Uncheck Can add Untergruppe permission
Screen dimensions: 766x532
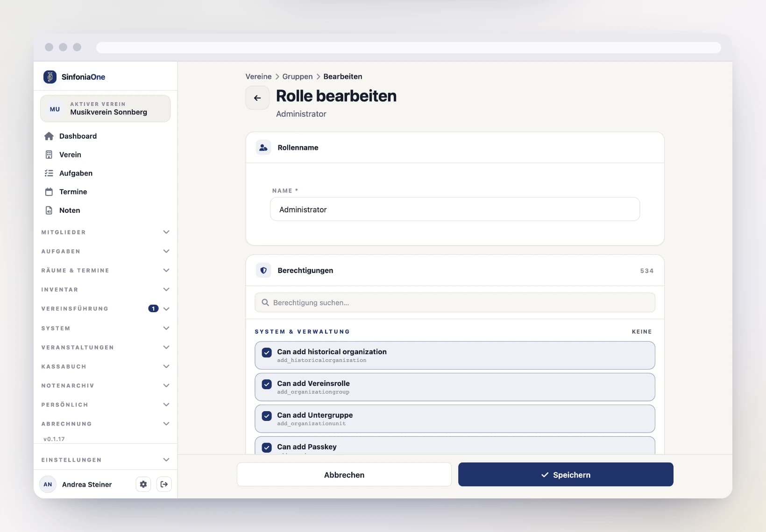click(267, 416)
